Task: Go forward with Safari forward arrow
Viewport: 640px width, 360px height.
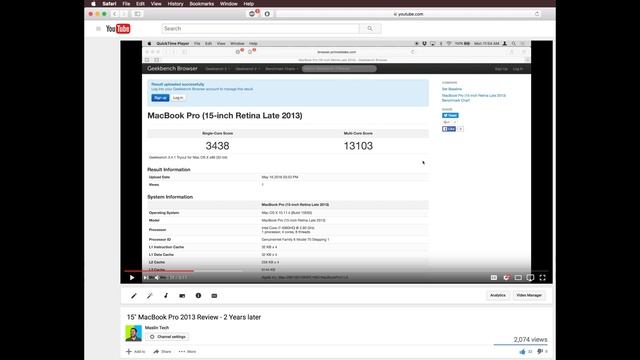Action: [124, 14]
